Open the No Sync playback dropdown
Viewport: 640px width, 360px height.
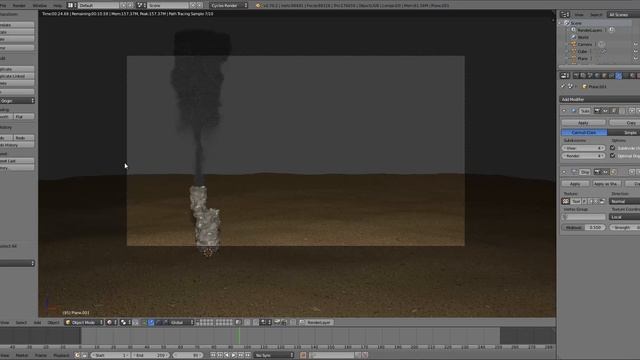[x=273, y=355]
